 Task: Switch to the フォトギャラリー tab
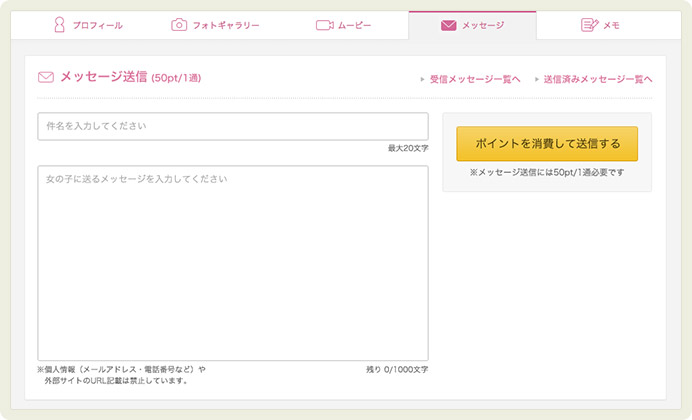pyautogui.click(x=215, y=25)
